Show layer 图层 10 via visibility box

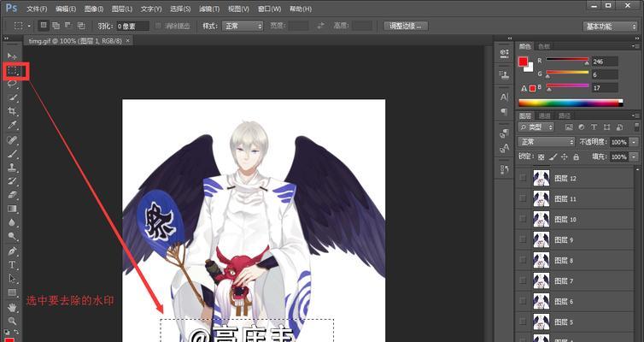pyautogui.click(x=523, y=219)
